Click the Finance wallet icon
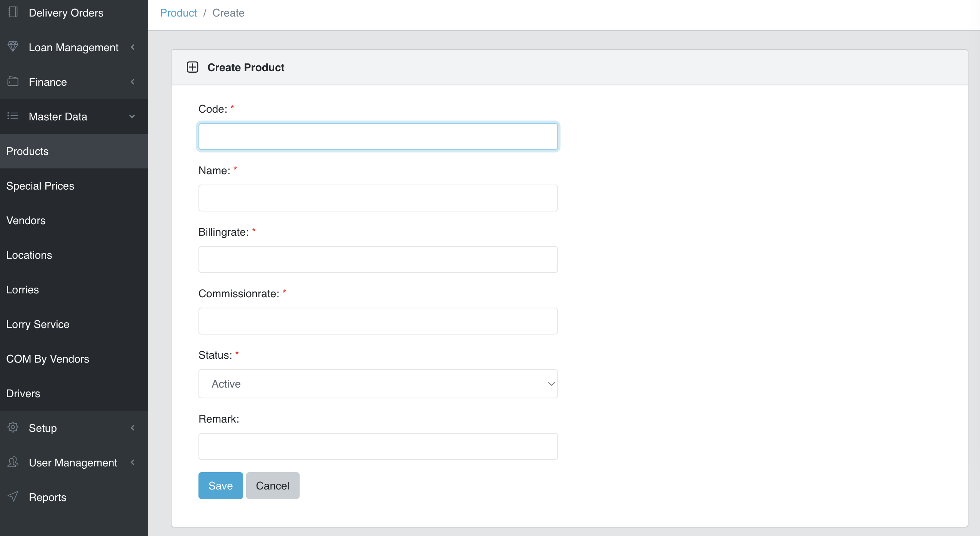 13,82
